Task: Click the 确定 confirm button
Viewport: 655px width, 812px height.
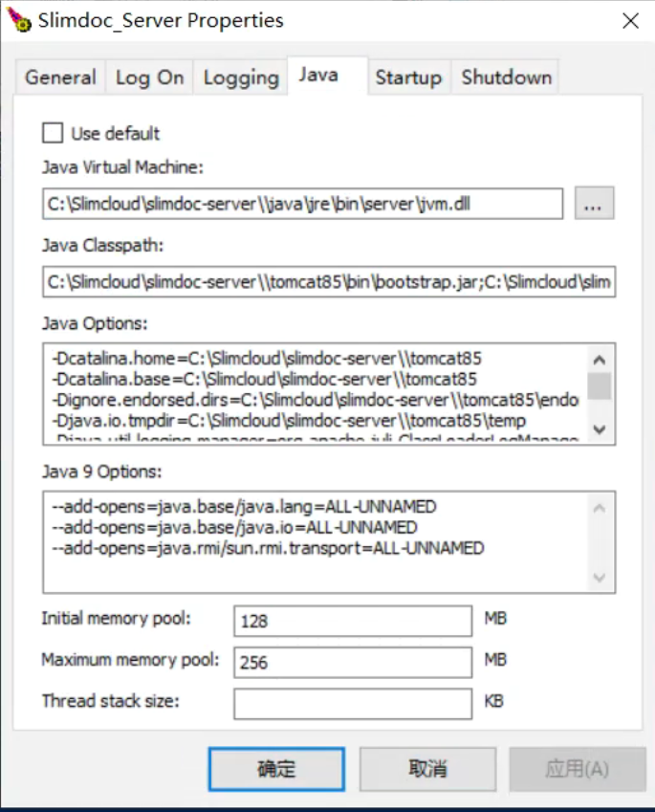Action: [x=276, y=769]
